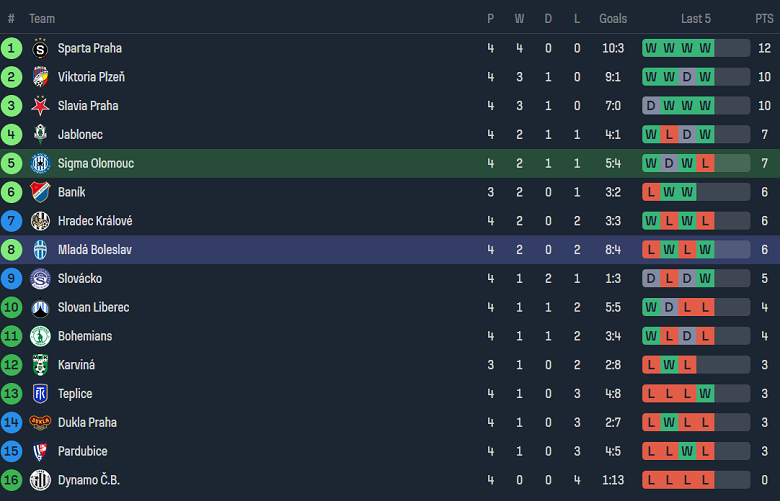Select the Hradec Králové team name
The image size is (780, 501).
point(94,221)
